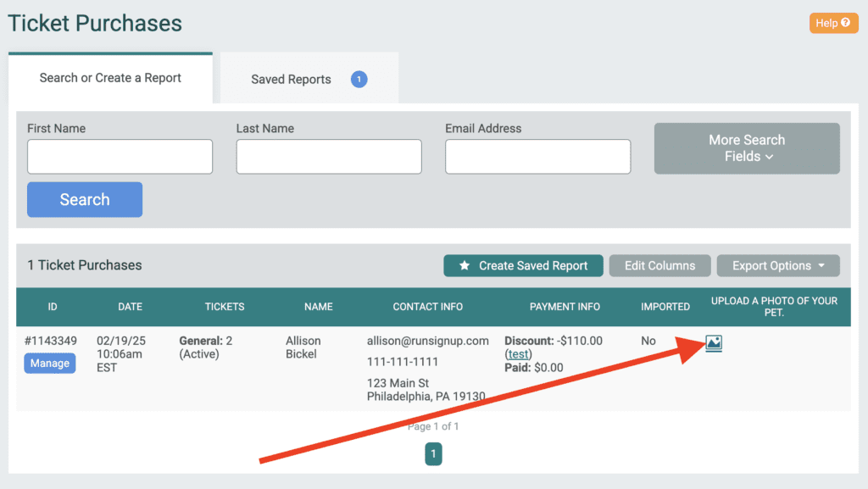Viewport: 868px width, 489px height.
Task: Click into the Last Name field
Action: (329, 157)
